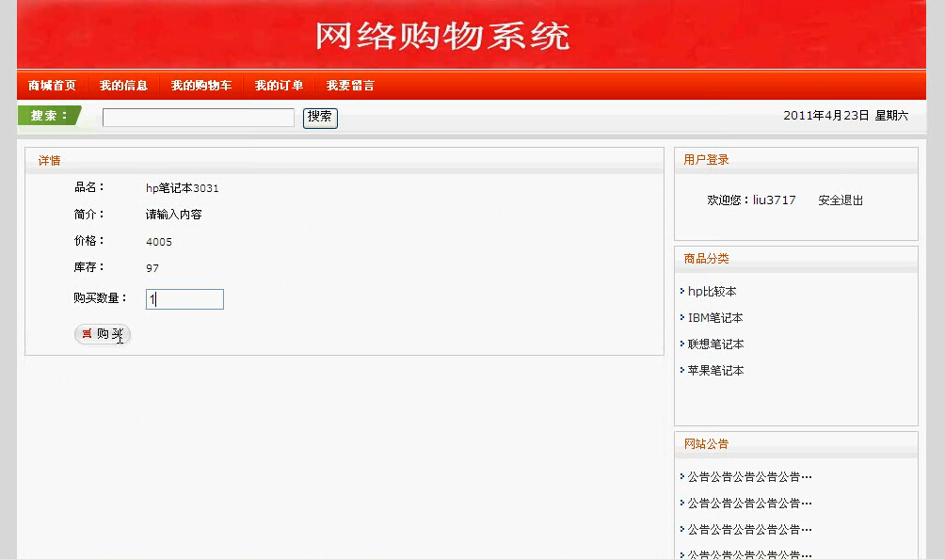Open IBM笔记本 category
Viewport: 945px width, 560px height.
point(715,318)
